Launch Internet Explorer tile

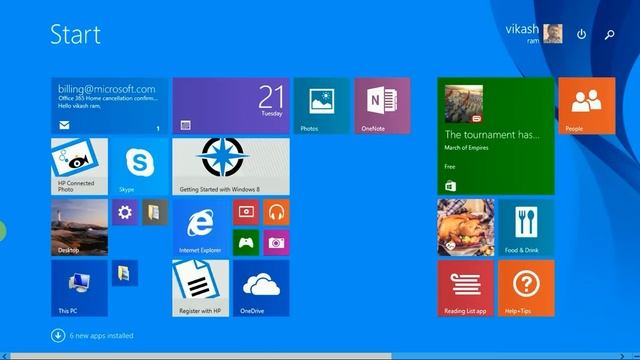[x=200, y=227]
